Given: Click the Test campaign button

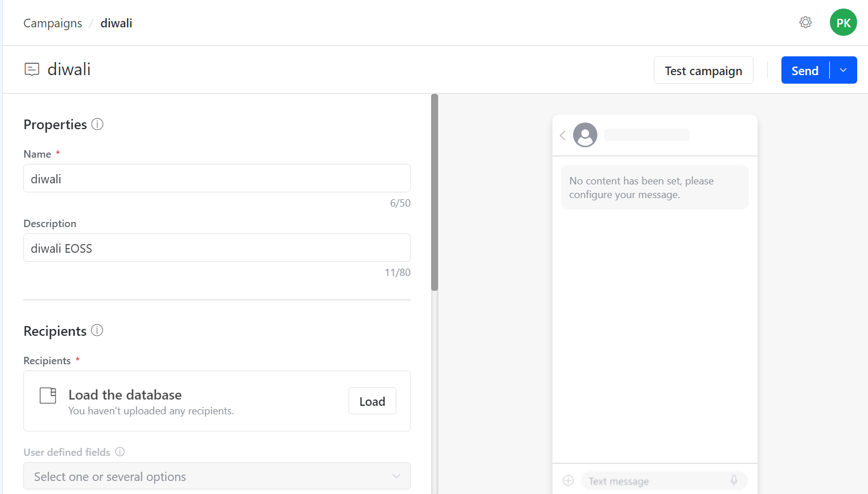Looking at the screenshot, I should [x=703, y=70].
